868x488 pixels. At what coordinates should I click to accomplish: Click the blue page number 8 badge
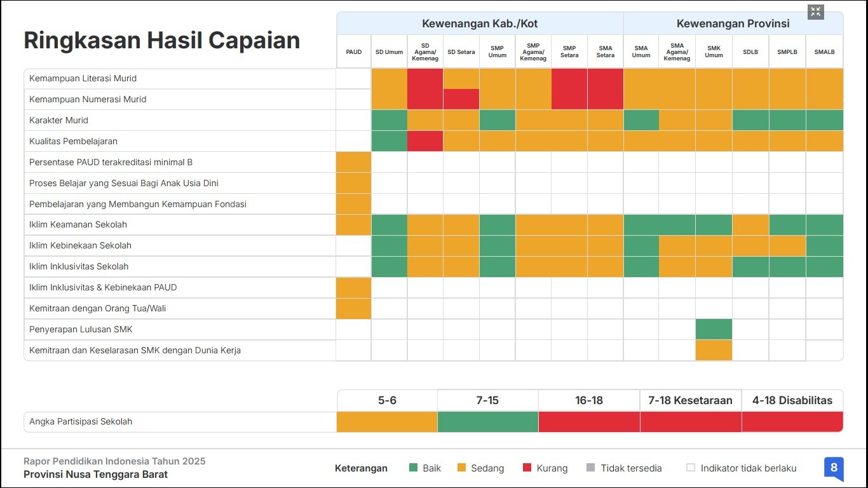pyautogui.click(x=834, y=468)
